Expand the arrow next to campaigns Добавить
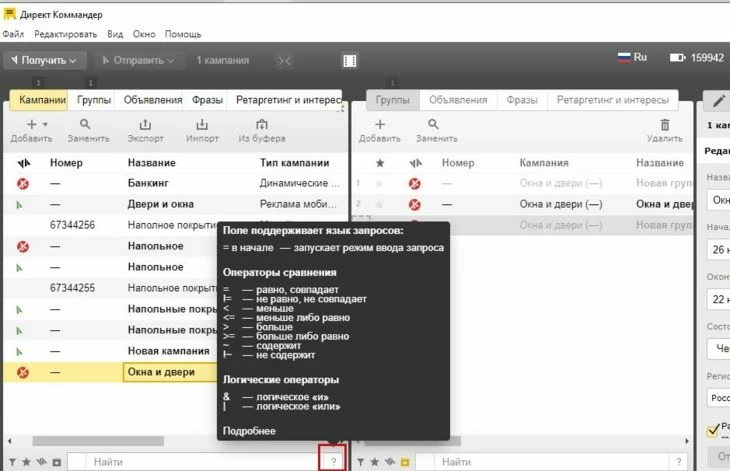The height and width of the screenshot is (471, 730). coord(45,124)
